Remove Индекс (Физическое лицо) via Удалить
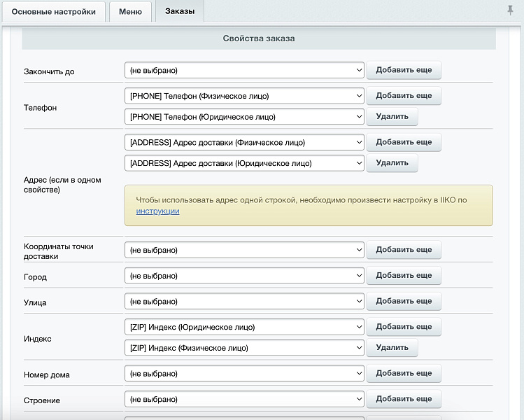This screenshot has width=524, height=420. pos(392,347)
